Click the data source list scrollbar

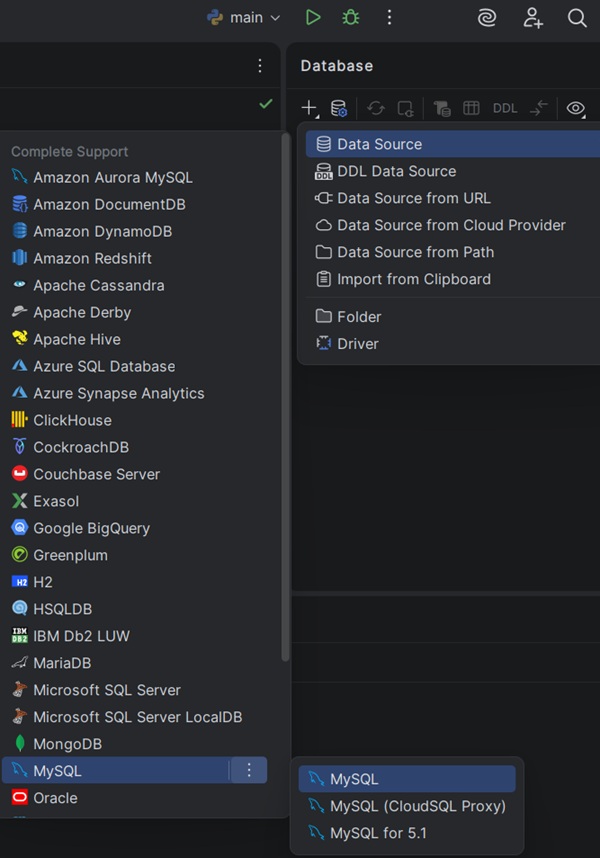286,400
